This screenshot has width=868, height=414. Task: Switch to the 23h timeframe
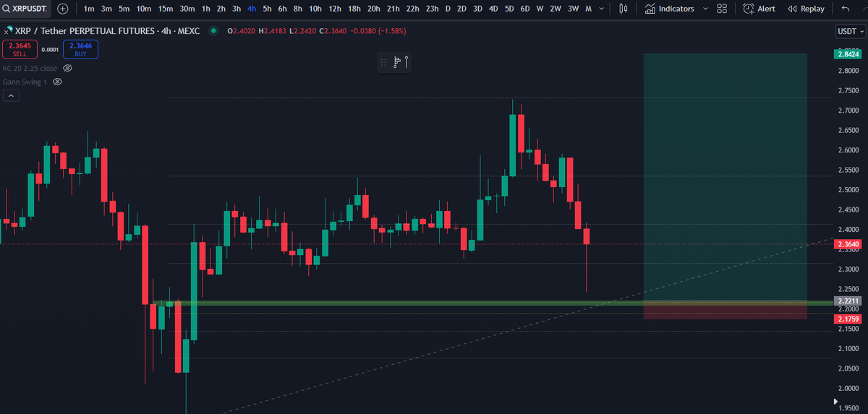432,9
